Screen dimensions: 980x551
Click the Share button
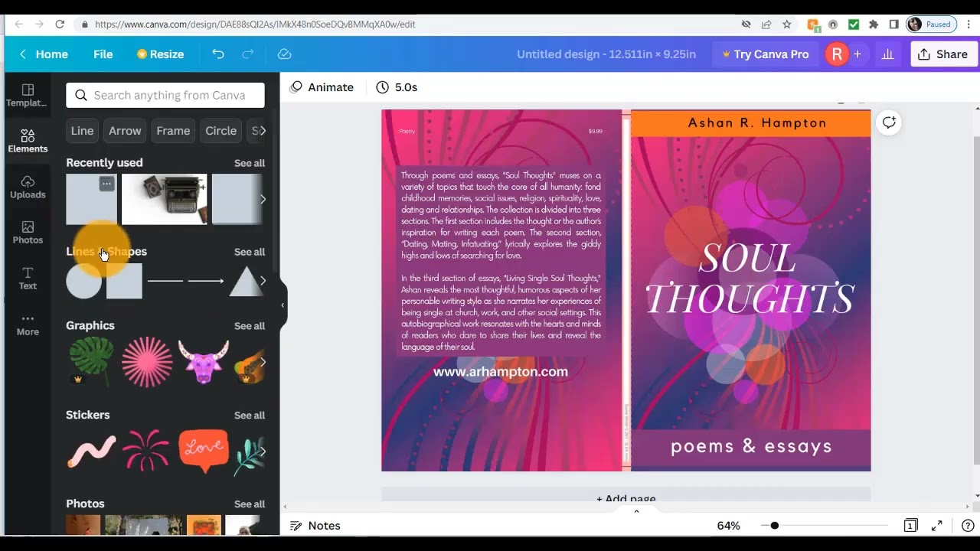point(943,54)
